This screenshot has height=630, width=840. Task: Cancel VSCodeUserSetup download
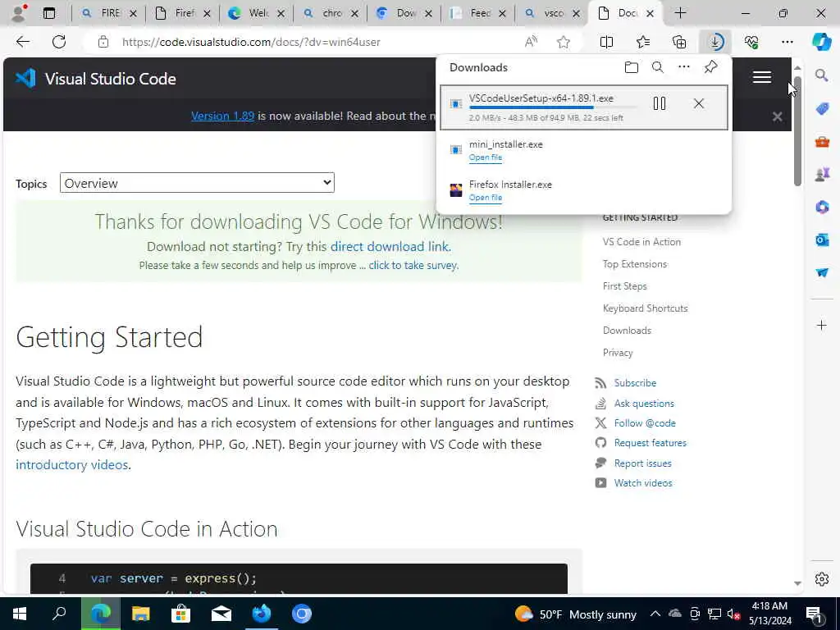pyautogui.click(x=699, y=103)
